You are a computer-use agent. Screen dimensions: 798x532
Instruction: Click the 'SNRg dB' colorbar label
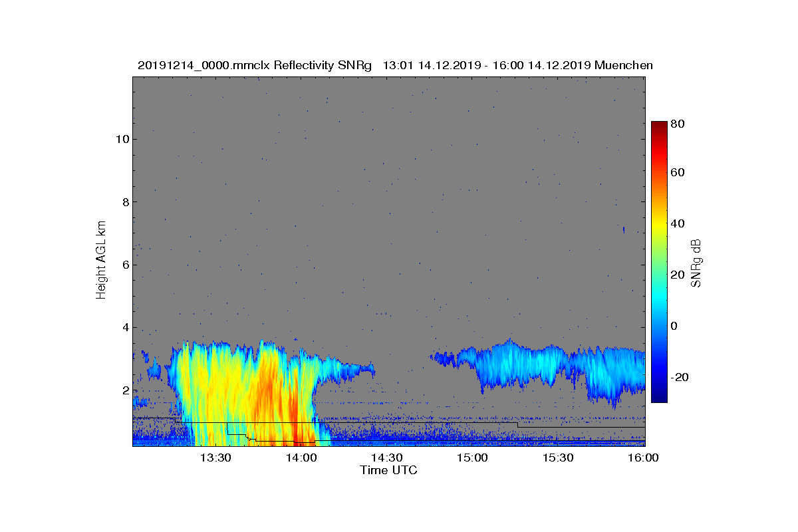click(x=696, y=263)
